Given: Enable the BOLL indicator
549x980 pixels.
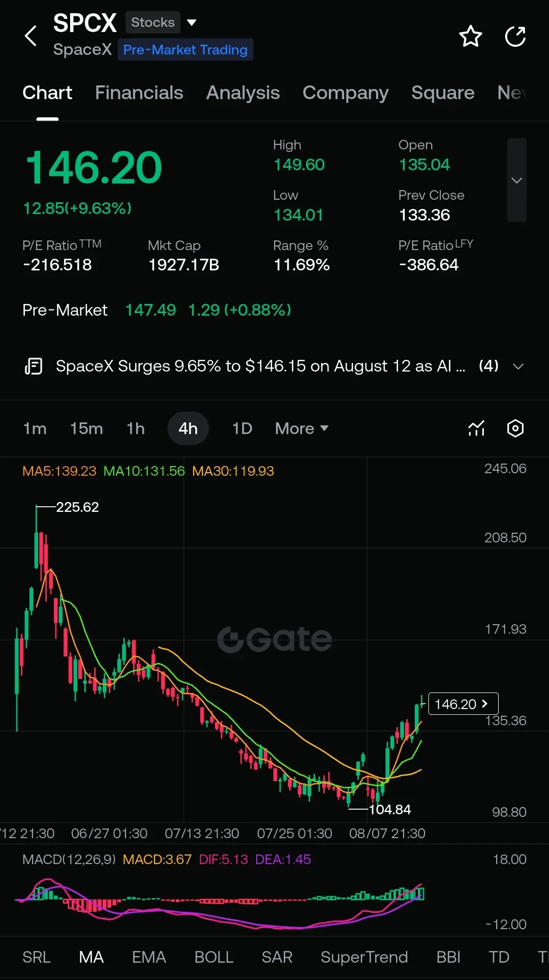Looking at the screenshot, I should click(214, 957).
